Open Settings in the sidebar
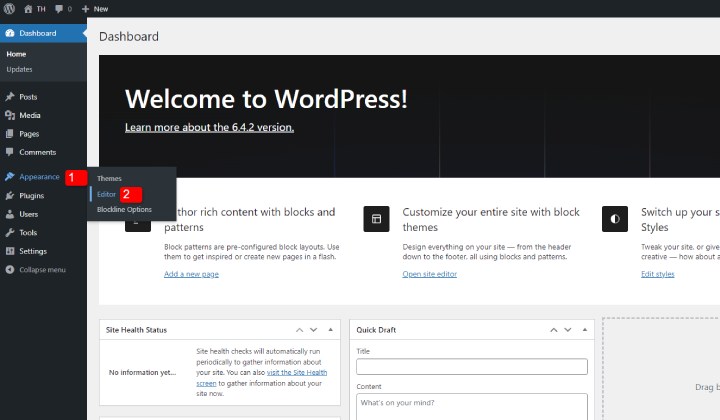The height and width of the screenshot is (420, 720). coord(32,251)
